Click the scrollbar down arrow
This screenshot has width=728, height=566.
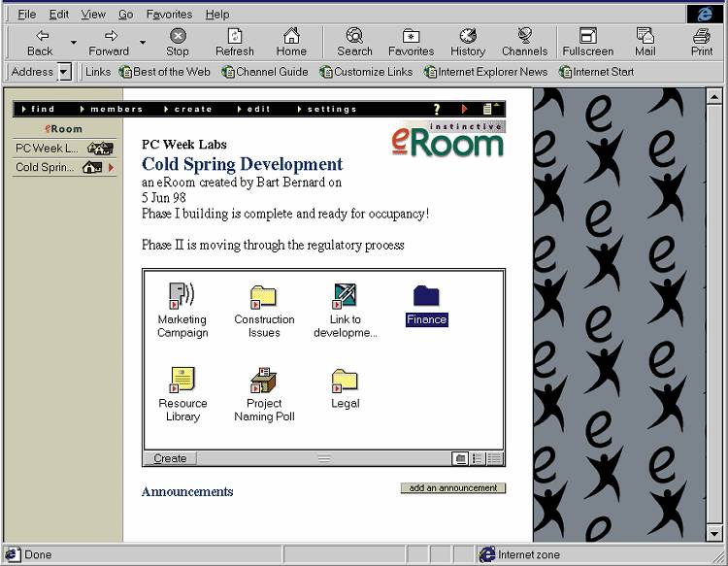click(713, 534)
